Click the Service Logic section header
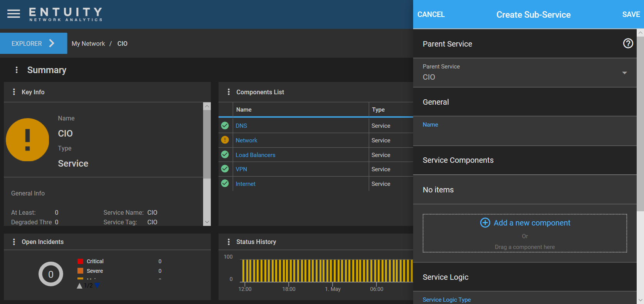644x304 pixels. tap(525, 277)
